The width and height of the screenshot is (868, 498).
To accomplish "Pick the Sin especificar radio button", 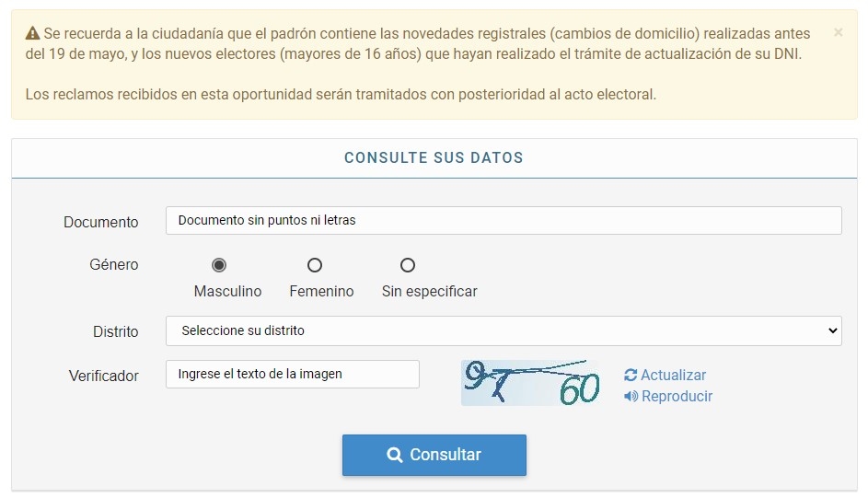I will pyautogui.click(x=408, y=265).
